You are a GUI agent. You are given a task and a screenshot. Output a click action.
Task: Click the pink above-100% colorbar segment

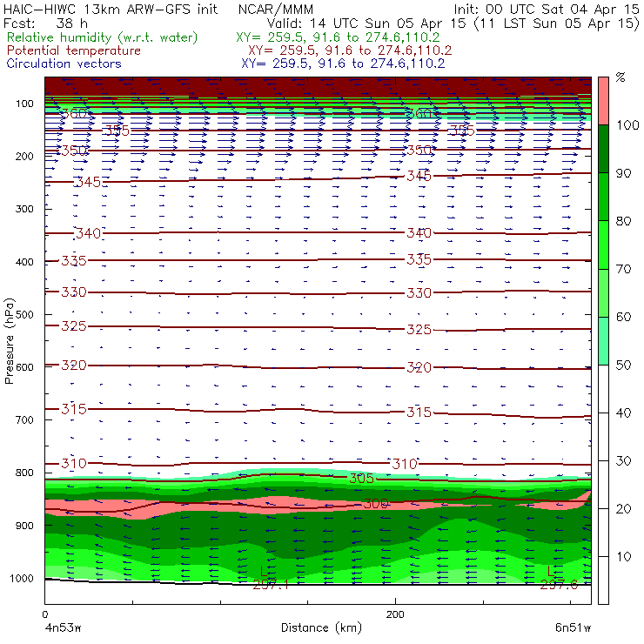[x=603, y=101]
